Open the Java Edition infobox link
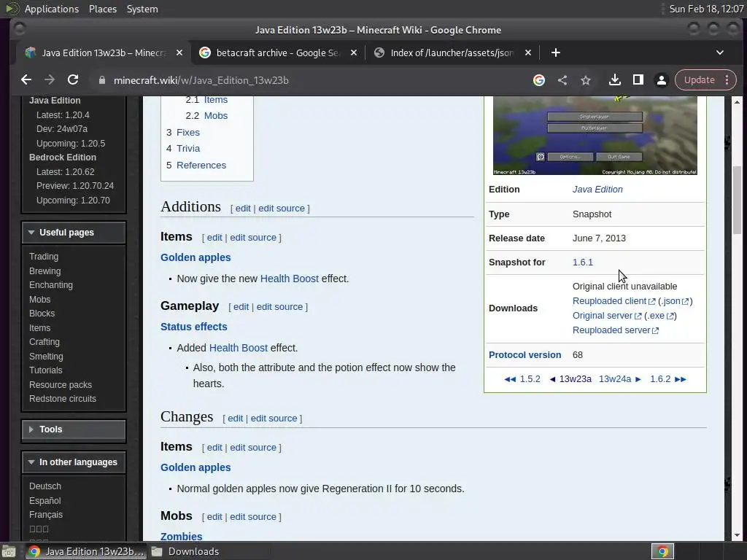The width and height of the screenshot is (747, 560). pos(597,190)
